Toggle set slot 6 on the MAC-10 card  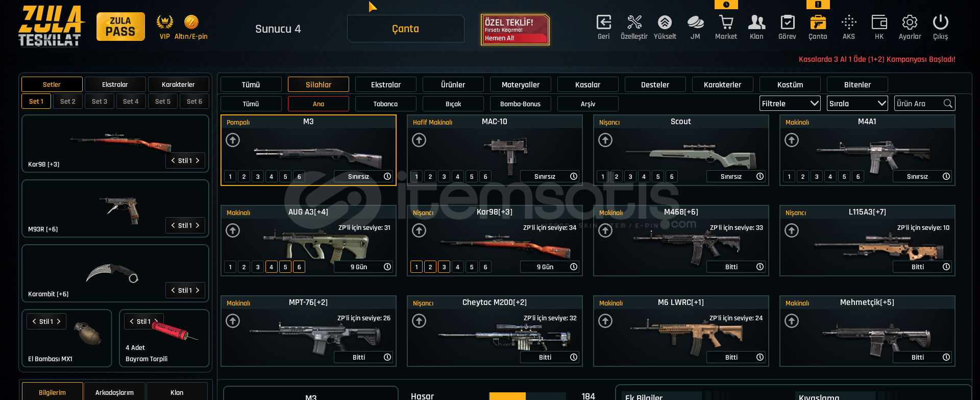tap(485, 177)
